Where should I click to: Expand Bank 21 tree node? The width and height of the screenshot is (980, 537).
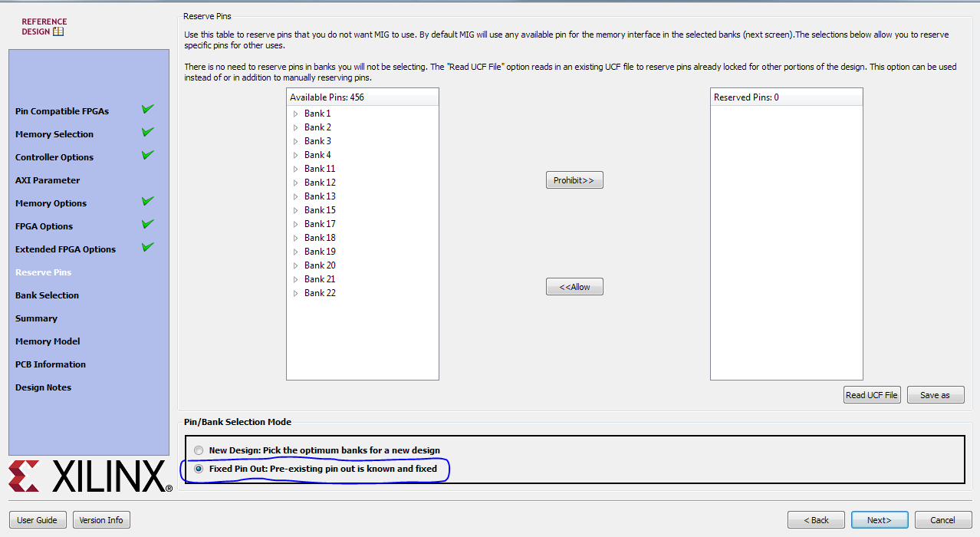coord(296,279)
